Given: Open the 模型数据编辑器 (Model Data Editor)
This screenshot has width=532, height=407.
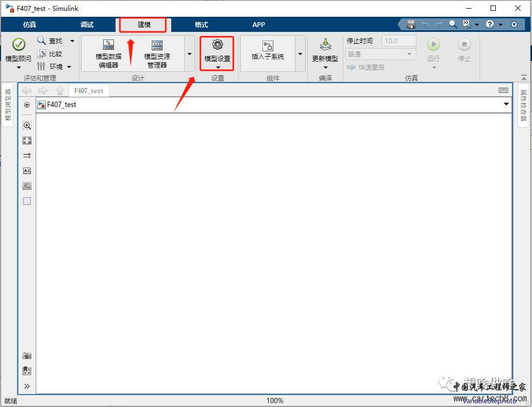Looking at the screenshot, I should click(x=108, y=54).
